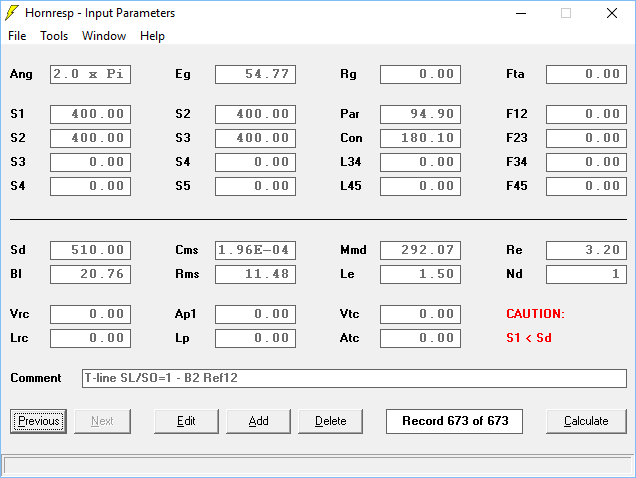This screenshot has width=636, height=478.
Task: Click the Calculate button
Action: click(586, 421)
